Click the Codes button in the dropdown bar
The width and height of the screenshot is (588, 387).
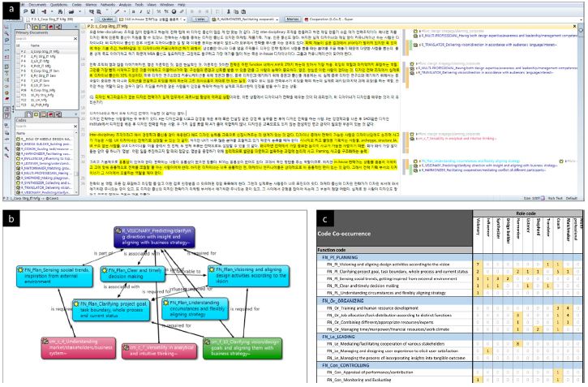pyautogui.click(x=200, y=19)
